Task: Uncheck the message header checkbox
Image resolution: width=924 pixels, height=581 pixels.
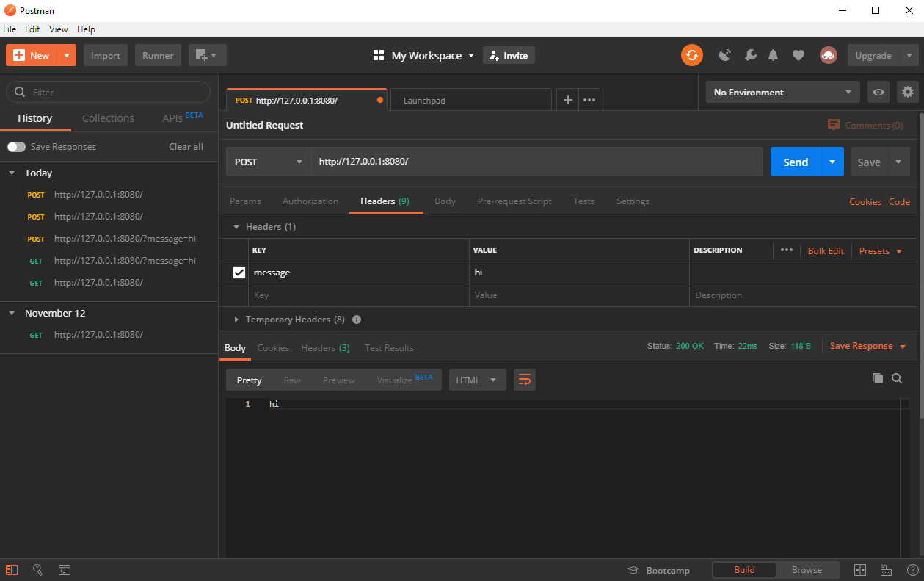Action: click(239, 273)
